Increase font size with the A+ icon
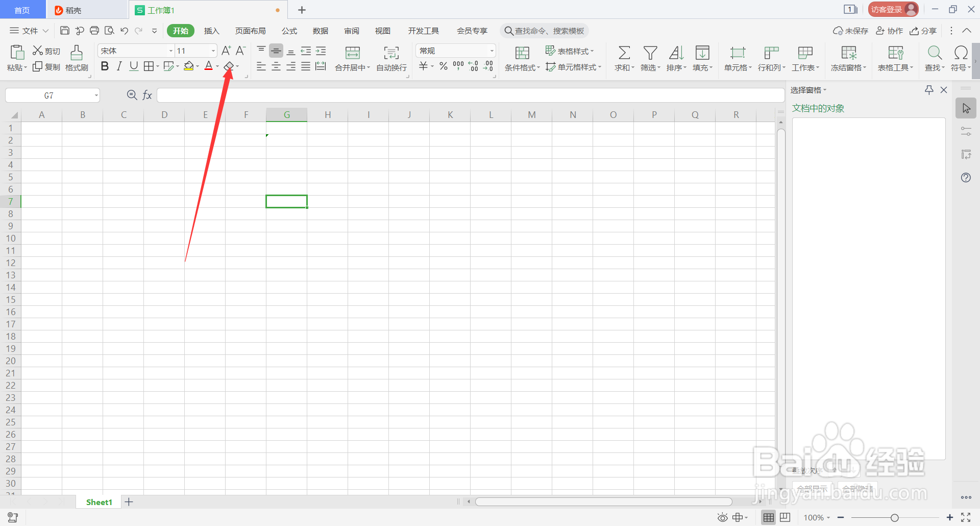This screenshot has height=526, width=980. [226, 51]
